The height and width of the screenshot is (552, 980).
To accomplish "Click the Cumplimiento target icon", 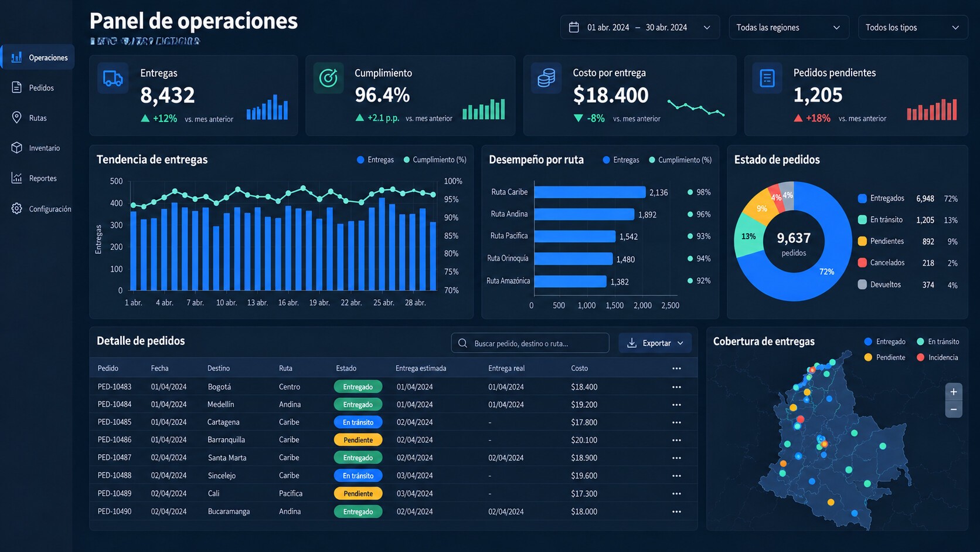I will tap(328, 78).
